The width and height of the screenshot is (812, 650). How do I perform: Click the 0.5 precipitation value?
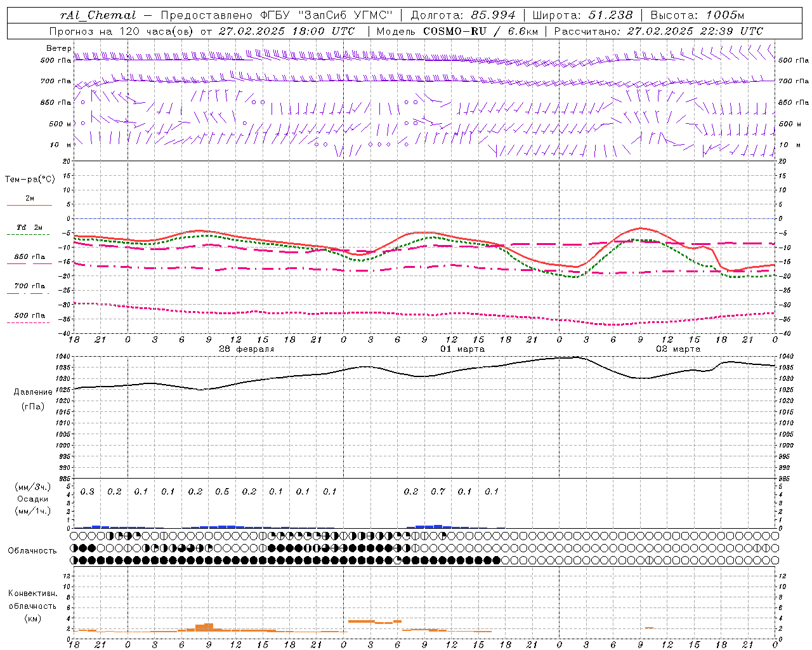coord(222,492)
